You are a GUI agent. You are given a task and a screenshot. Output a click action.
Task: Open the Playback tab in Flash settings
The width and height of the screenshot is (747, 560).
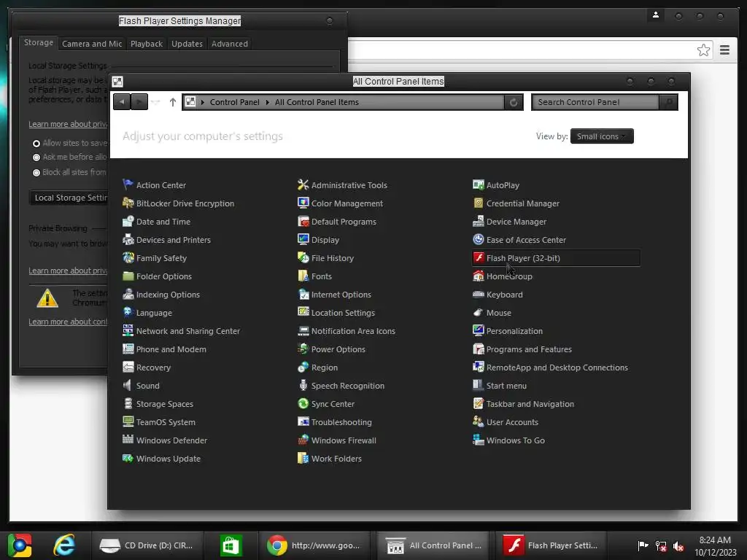point(147,44)
